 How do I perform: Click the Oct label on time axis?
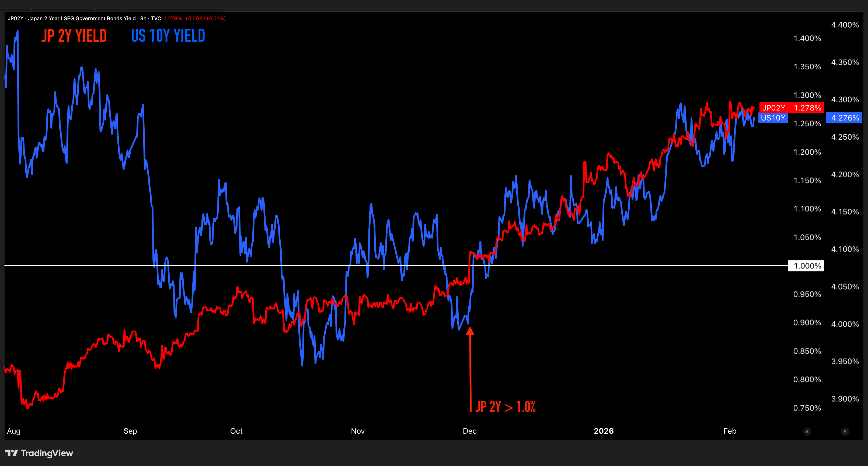point(236,431)
